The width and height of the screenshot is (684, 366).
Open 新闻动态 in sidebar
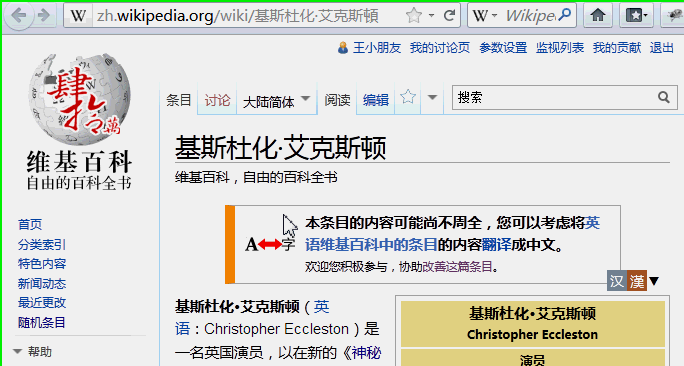(x=42, y=284)
